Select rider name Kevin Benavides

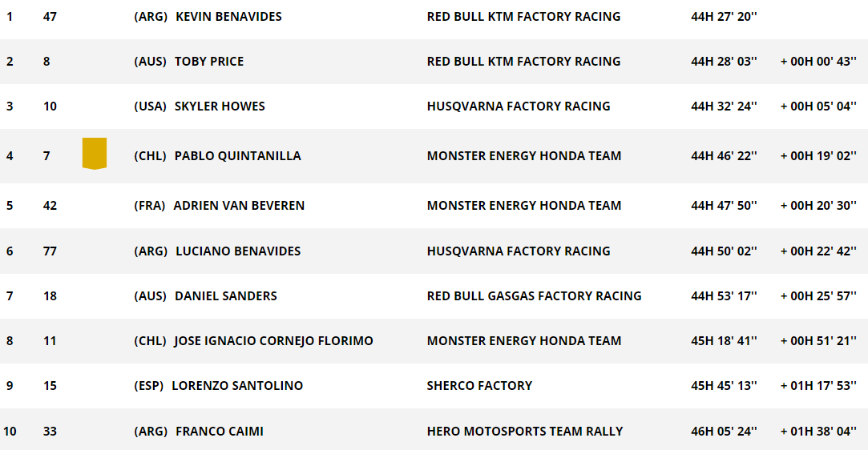228,17
